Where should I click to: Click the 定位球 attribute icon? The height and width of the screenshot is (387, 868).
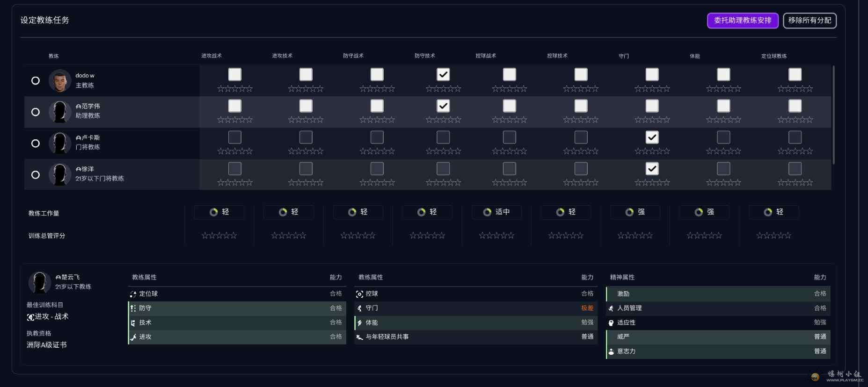pyautogui.click(x=133, y=294)
